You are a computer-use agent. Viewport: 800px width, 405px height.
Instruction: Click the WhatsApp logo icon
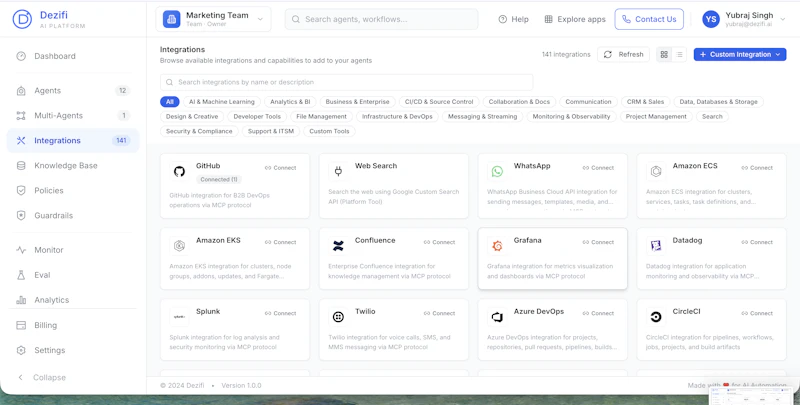497,171
